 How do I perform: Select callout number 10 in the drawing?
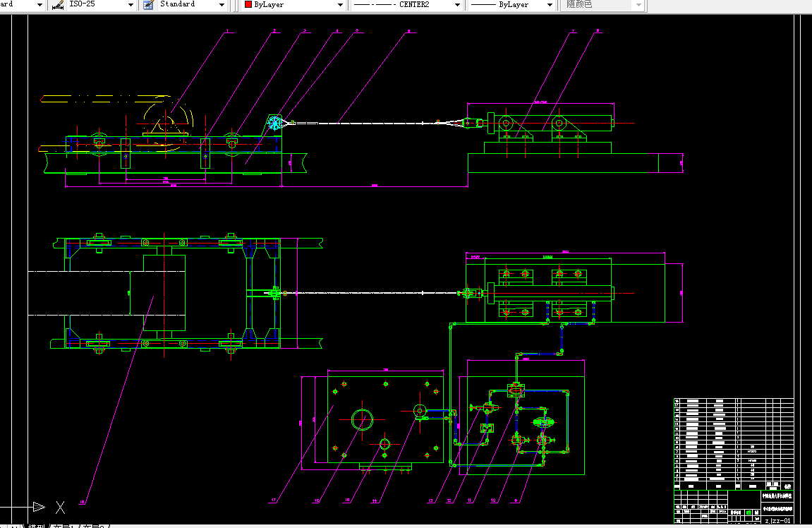tap(493, 500)
